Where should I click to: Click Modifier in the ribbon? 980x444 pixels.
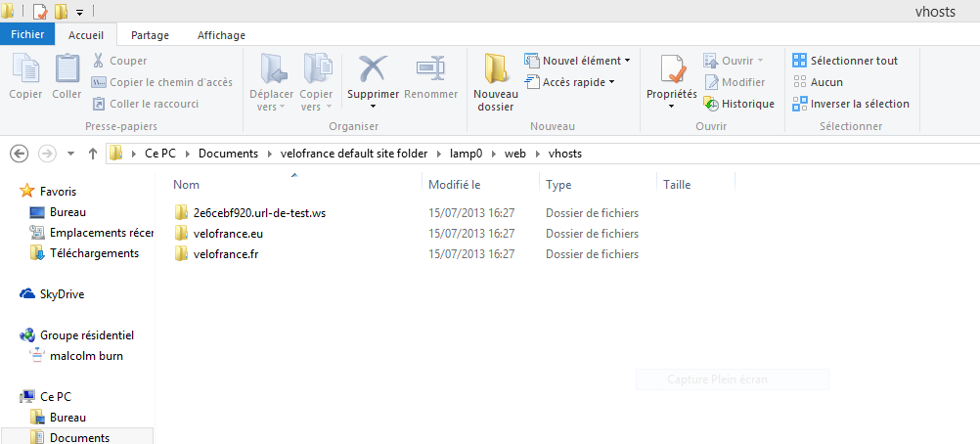coord(735,82)
